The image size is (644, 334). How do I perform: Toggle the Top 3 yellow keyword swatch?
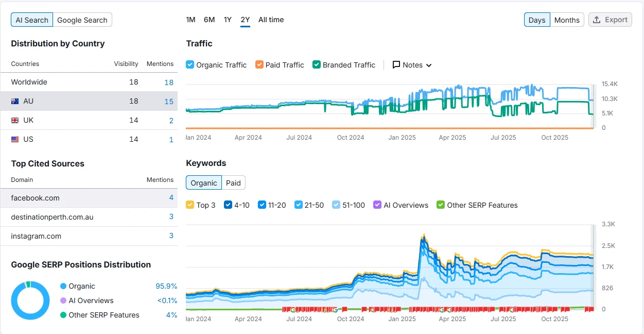[190, 205]
